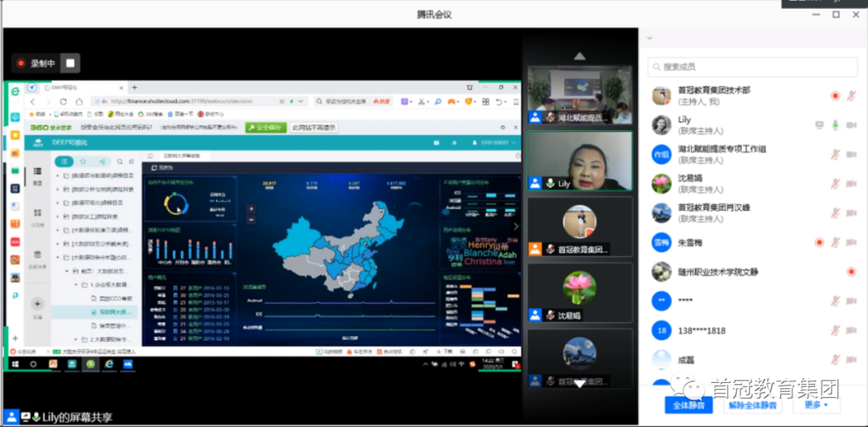
Task: Click the 全体静音 button
Action: 689,404
